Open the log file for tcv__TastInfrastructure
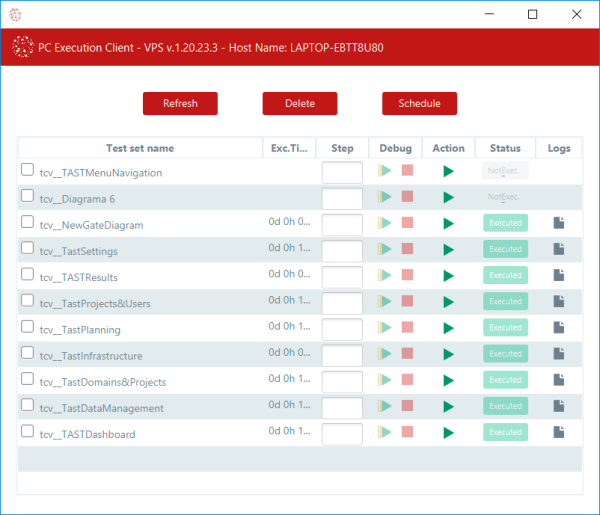 (x=559, y=354)
